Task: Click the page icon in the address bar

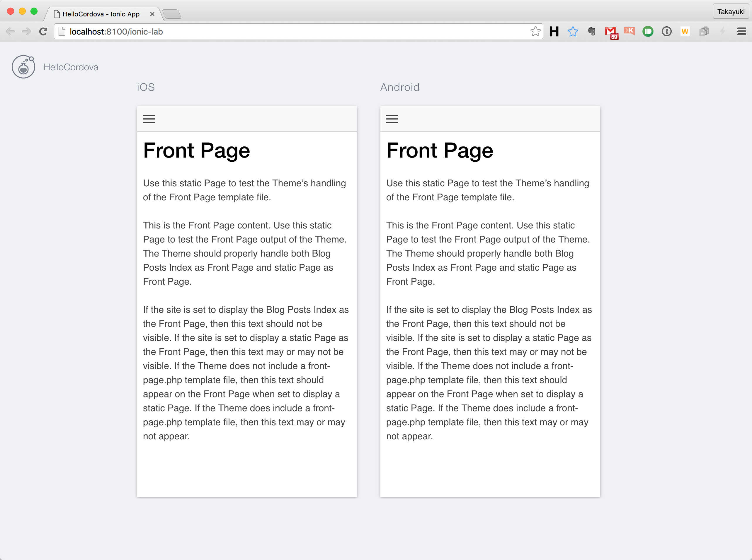Action: tap(62, 32)
